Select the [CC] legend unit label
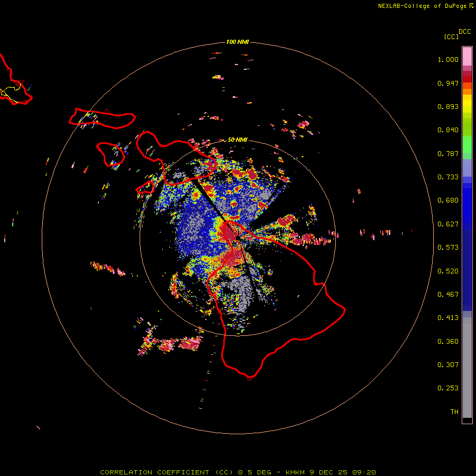 [451, 36]
